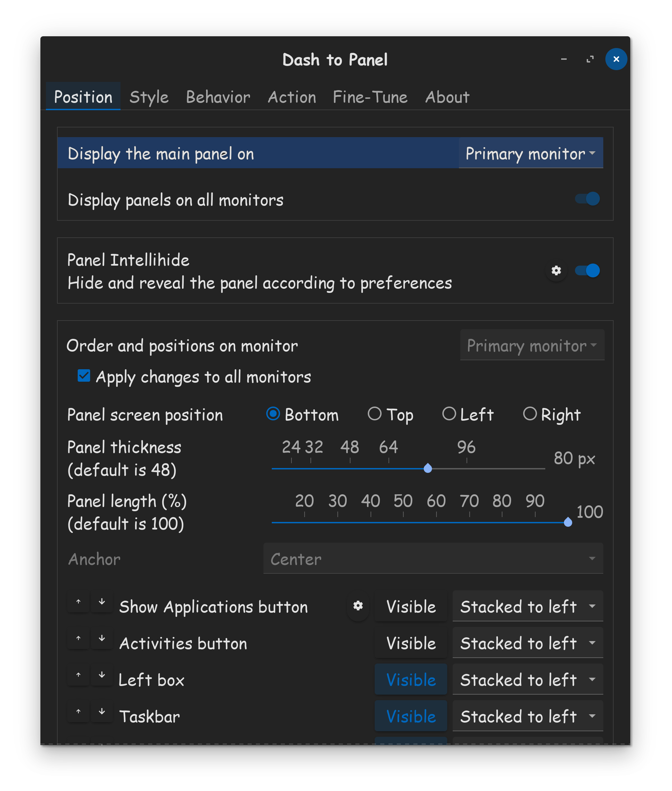Open Panel Intellihide settings gear
This screenshot has width=672, height=791.
[x=556, y=270]
